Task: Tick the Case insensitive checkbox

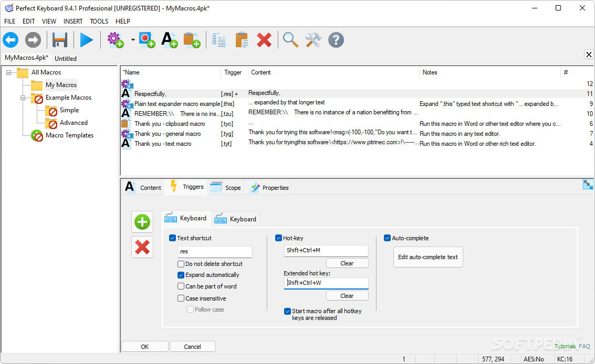Action: coord(181,298)
